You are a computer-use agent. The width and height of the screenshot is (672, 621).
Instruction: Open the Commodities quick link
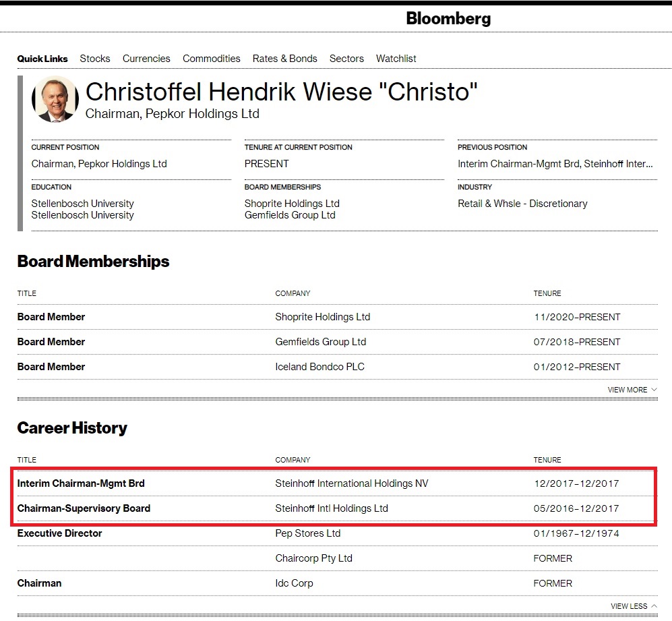click(x=211, y=59)
